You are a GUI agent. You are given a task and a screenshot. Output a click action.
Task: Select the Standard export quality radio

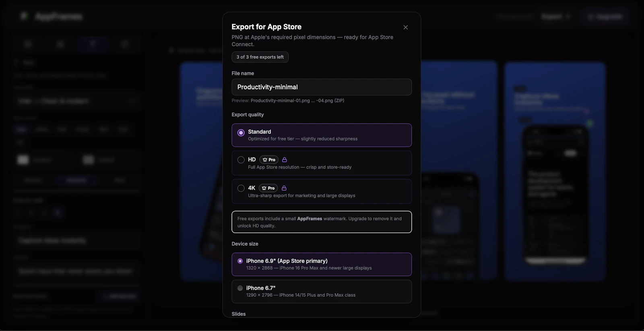[x=241, y=132]
